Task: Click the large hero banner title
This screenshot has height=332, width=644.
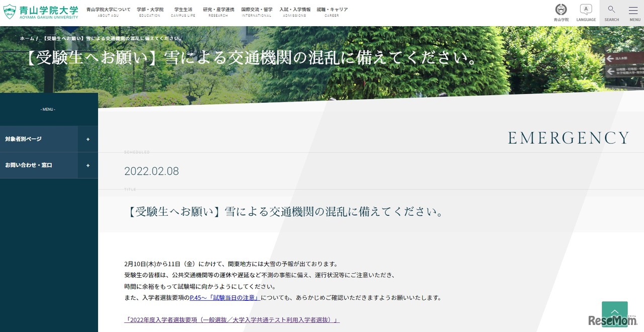Action: point(251,58)
